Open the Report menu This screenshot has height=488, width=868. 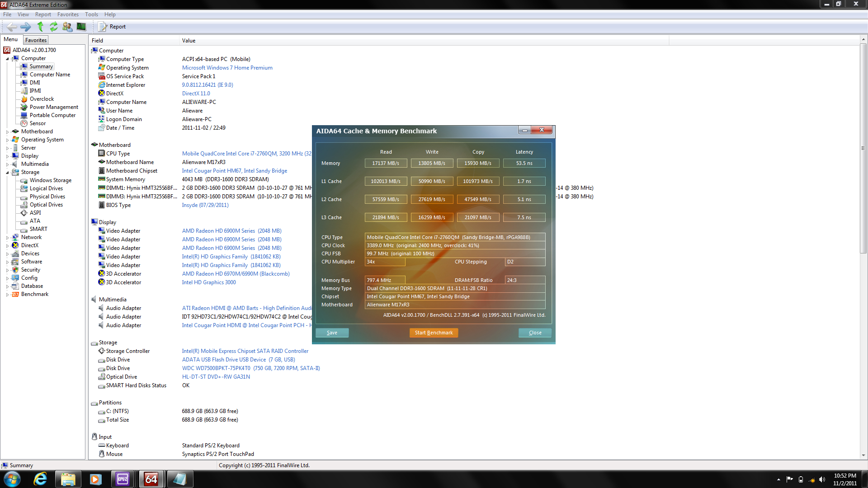click(x=43, y=14)
